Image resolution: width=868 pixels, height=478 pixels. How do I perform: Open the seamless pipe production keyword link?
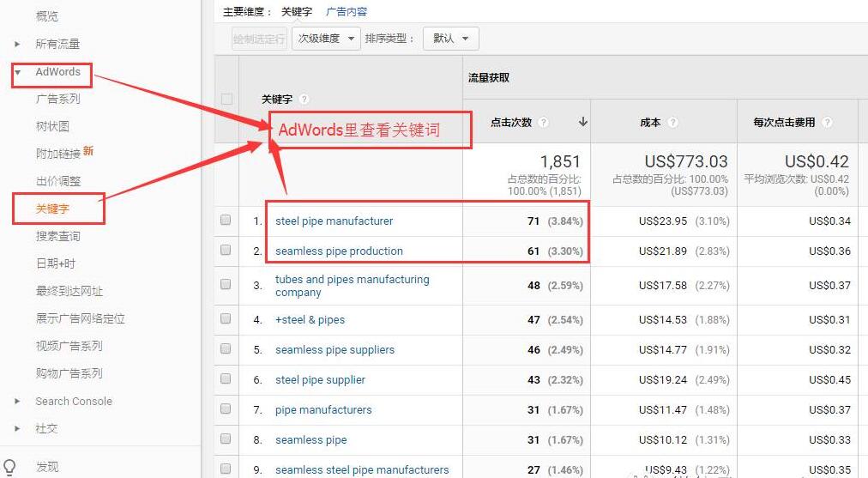pos(339,251)
